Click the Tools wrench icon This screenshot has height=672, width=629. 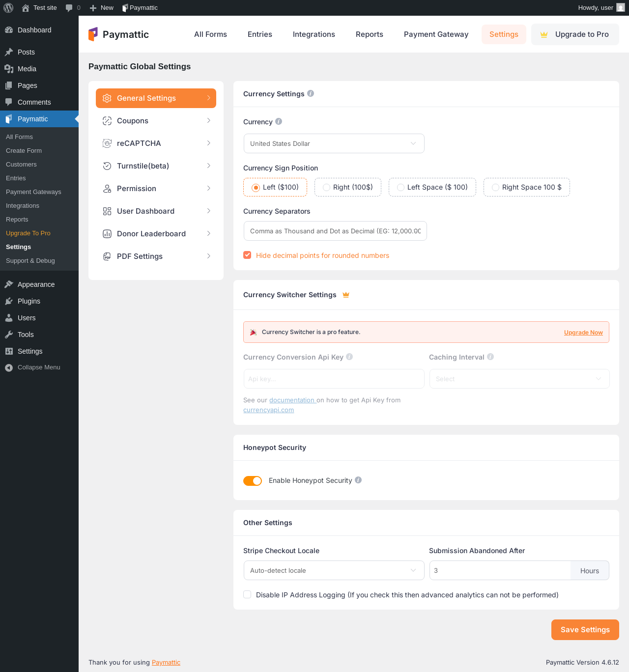(x=9, y=335)
